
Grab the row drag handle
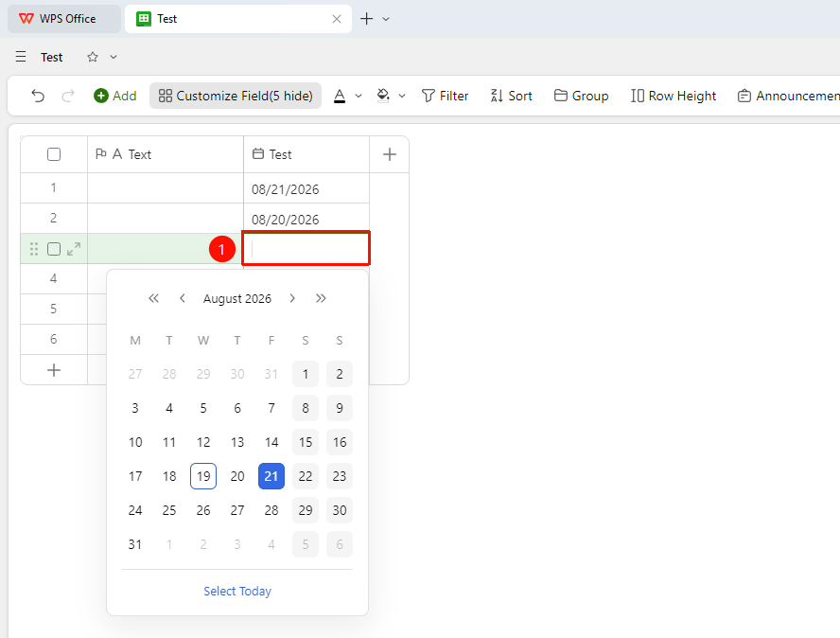pos(34,249)
